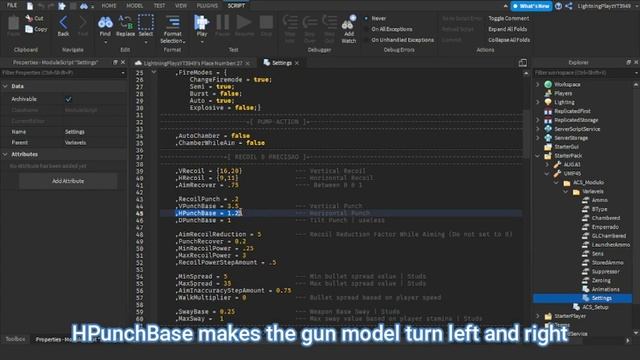640x360 pixels.
Task: Click the share icon beside What's New
Action: 569,6
